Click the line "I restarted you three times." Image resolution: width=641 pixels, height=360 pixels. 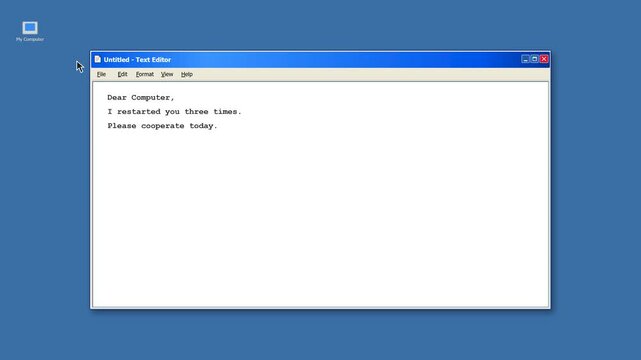(175, 112)
